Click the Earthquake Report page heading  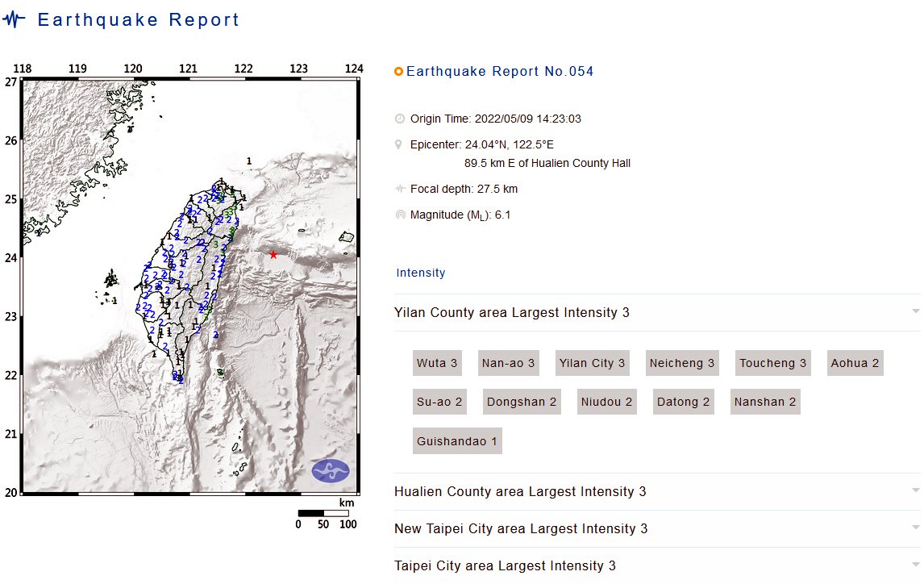pos(139,19)
